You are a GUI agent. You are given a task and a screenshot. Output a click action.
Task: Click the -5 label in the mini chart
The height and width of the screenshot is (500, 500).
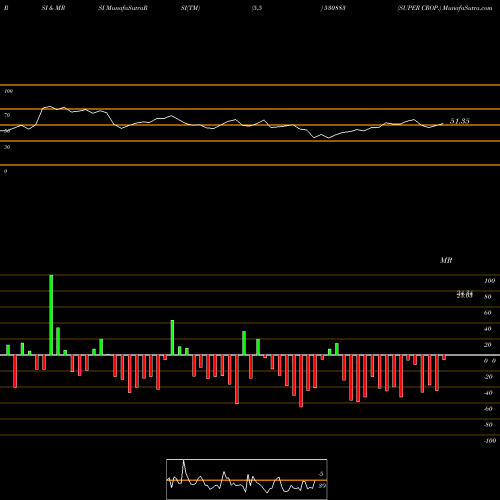click(x=320, y=474)
